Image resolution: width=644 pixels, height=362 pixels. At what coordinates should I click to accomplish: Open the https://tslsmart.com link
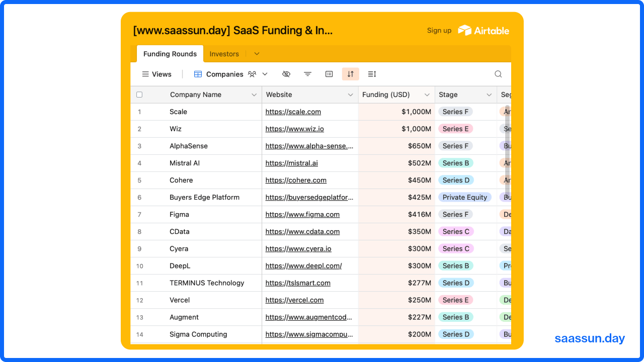tap(298, 283)
